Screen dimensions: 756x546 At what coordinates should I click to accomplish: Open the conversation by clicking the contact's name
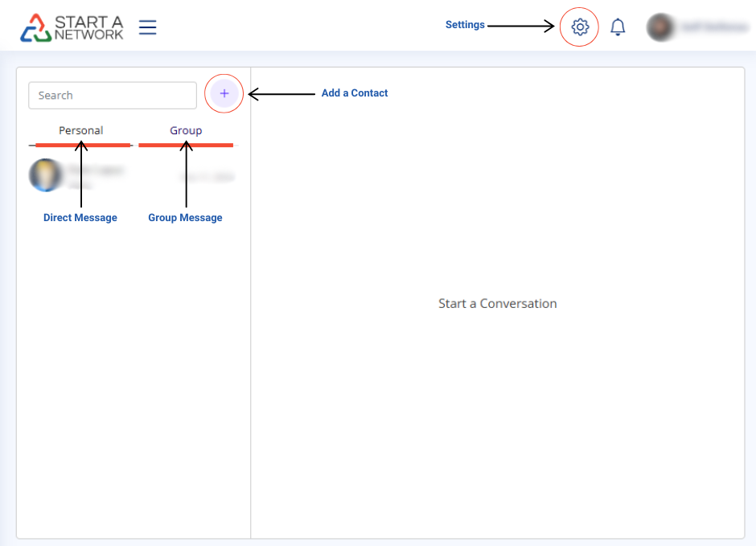pos(95,170)
